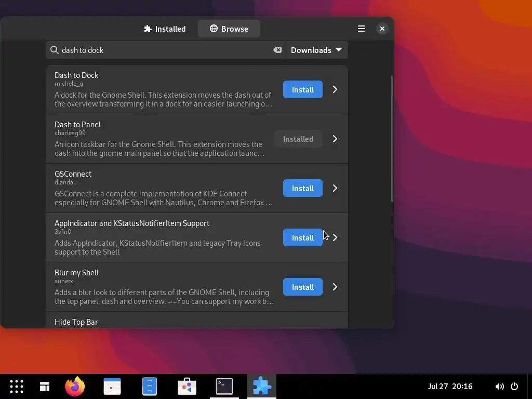Select author name '3v1n0'

63,232
